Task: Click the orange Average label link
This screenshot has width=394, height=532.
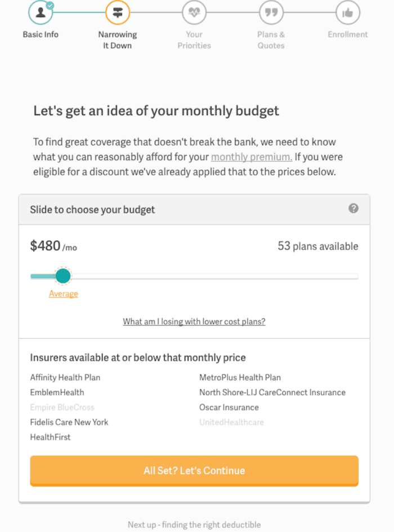Action: (64, 294)
